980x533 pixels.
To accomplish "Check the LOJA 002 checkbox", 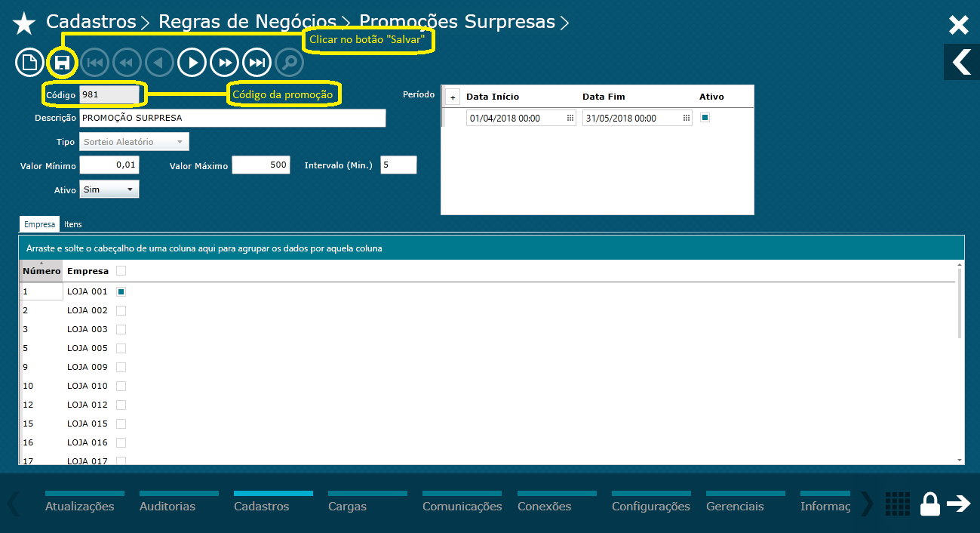I will (x=121, y=310).
